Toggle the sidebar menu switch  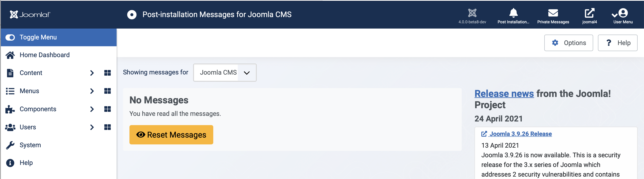pyautogui.click(x=10, y=37)
